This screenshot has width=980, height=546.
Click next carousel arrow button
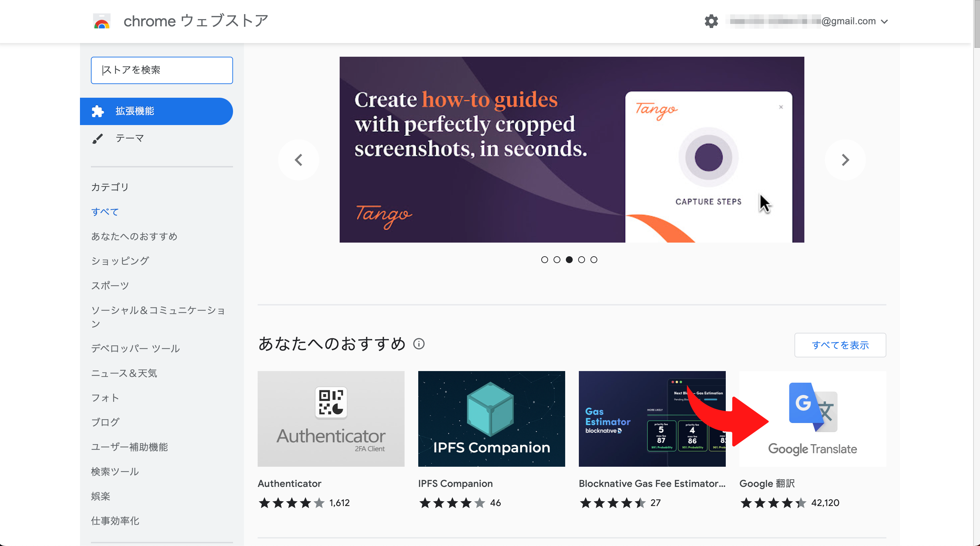point(846,159)
